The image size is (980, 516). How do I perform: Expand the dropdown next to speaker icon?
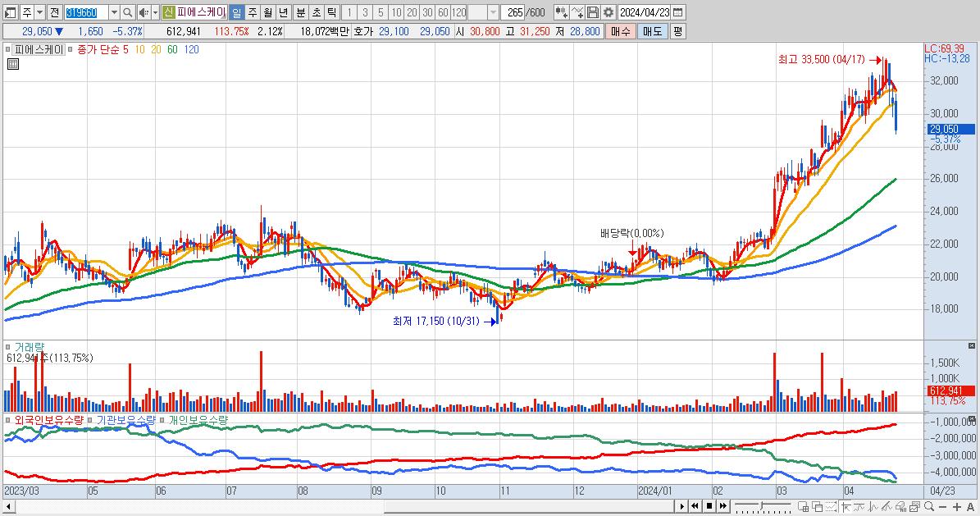click(155, 11)
